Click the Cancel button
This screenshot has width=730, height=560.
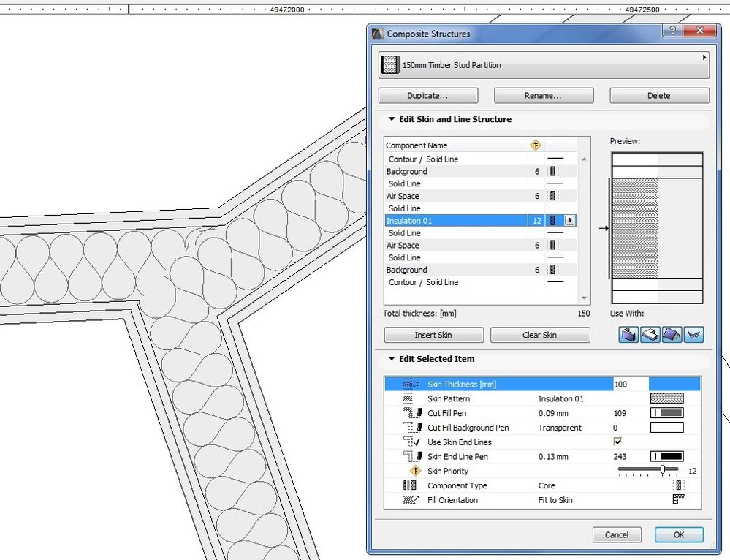tap(617, 535)
